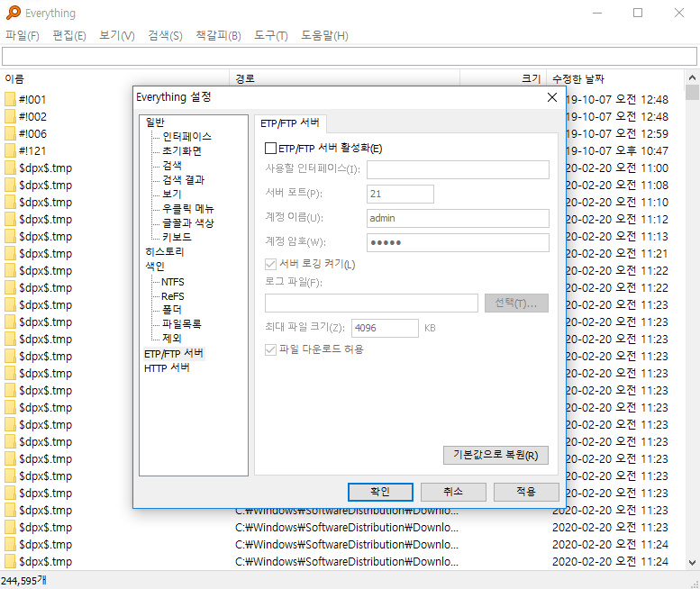Screen dimensions: 700x589
Task: Click 최대 파일 크기 field showing 4096
Action: 385,328
